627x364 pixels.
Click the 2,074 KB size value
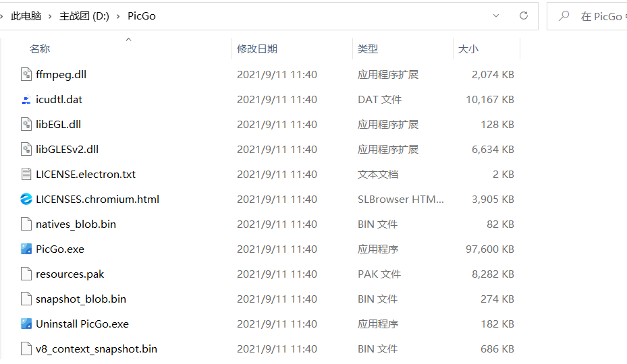pos(493,74)
